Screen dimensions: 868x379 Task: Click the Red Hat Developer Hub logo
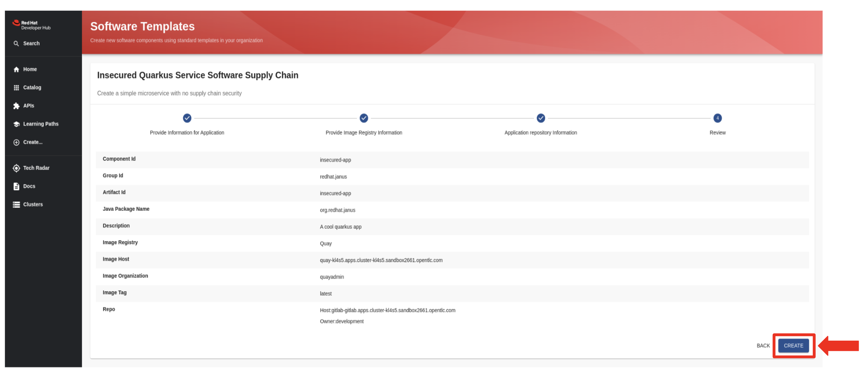coord(31,25)
